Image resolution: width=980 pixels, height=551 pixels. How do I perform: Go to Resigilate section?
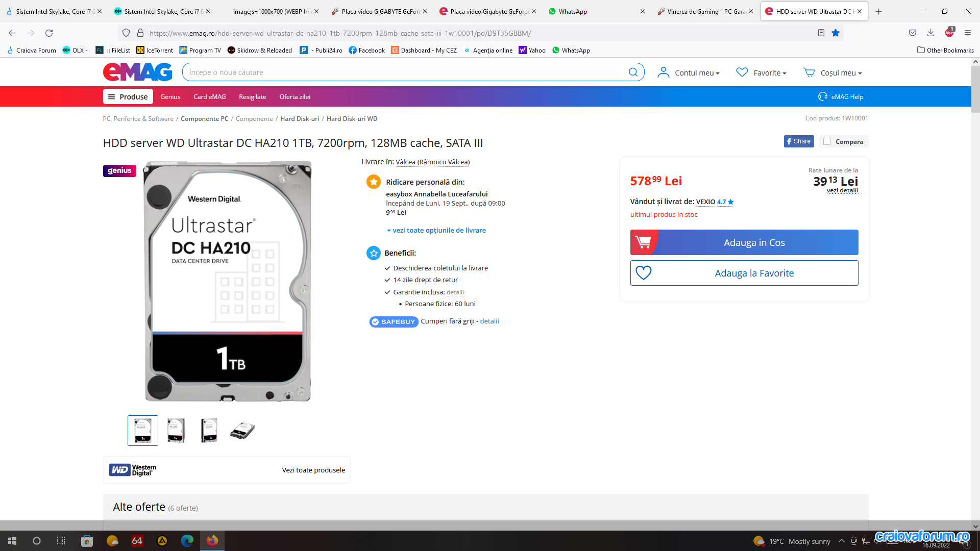click(252, 97)
